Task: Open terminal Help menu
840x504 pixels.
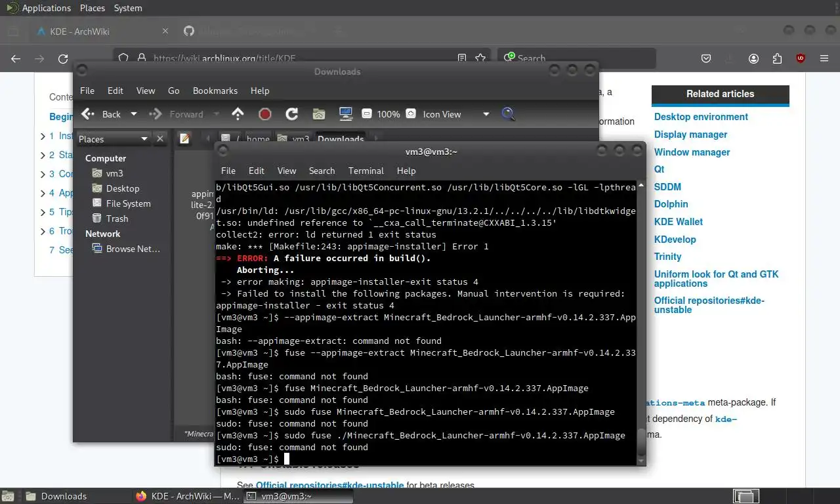Action: point(406,171)
